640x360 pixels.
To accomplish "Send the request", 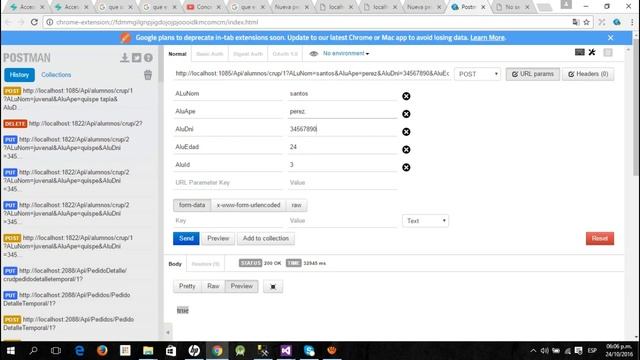I will [x=186, y=238].
